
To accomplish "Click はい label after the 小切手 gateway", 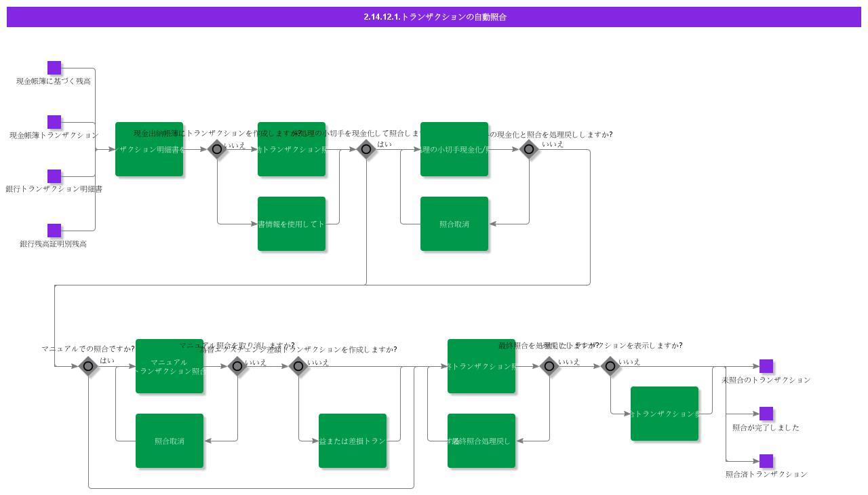I will tap(384, 144).
